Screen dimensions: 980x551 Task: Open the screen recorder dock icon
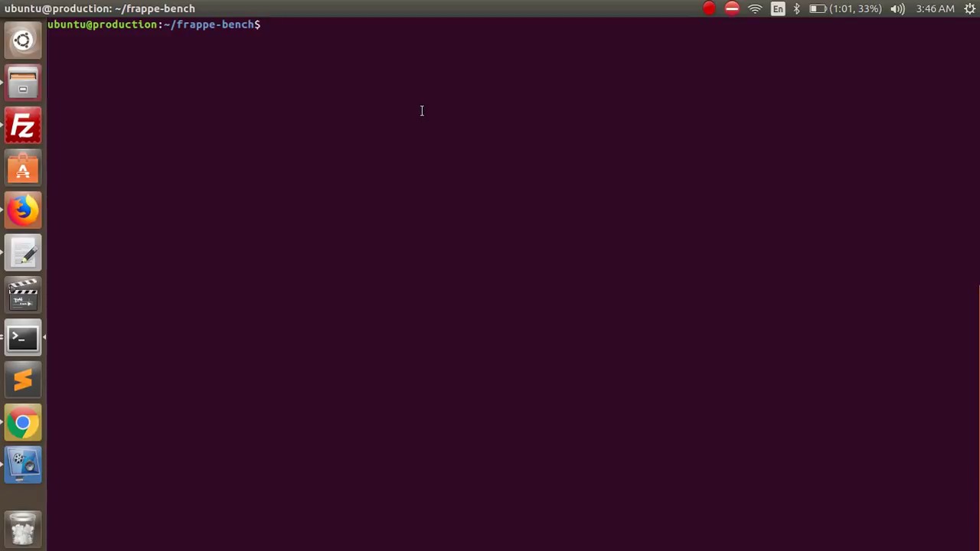pyautogui.click(x=23, y=465)
